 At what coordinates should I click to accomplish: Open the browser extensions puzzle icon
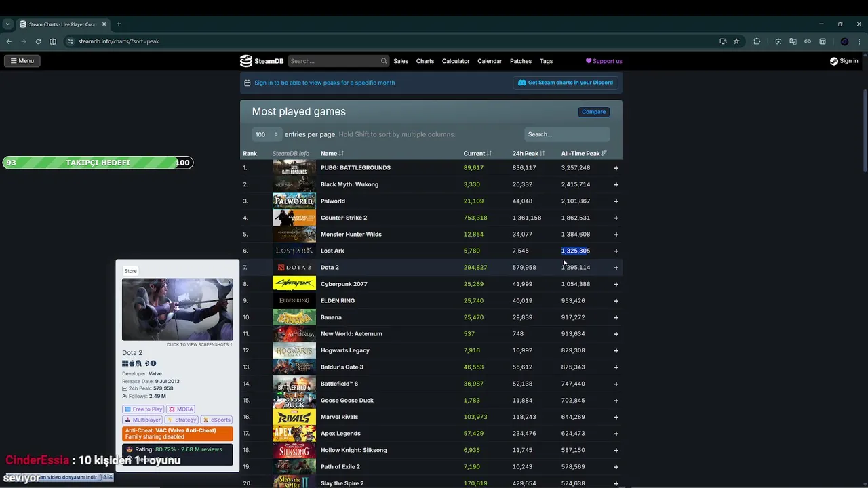coord(757,41)
